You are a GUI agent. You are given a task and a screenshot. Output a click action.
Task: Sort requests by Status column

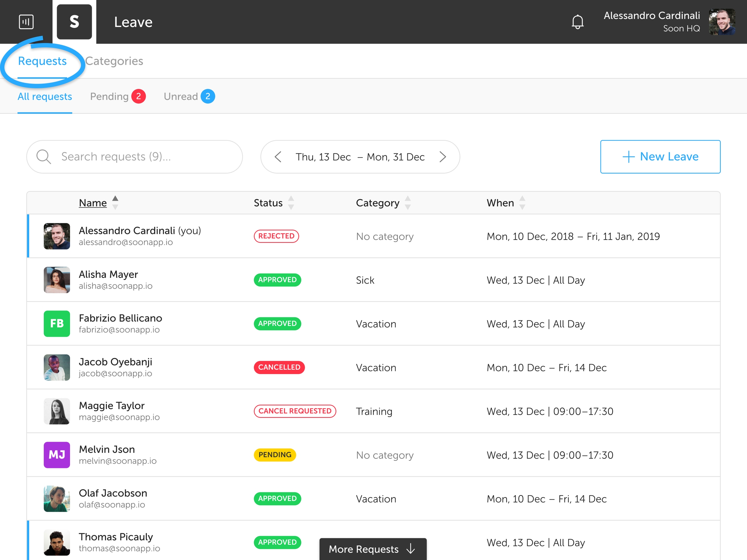point(268,203)
